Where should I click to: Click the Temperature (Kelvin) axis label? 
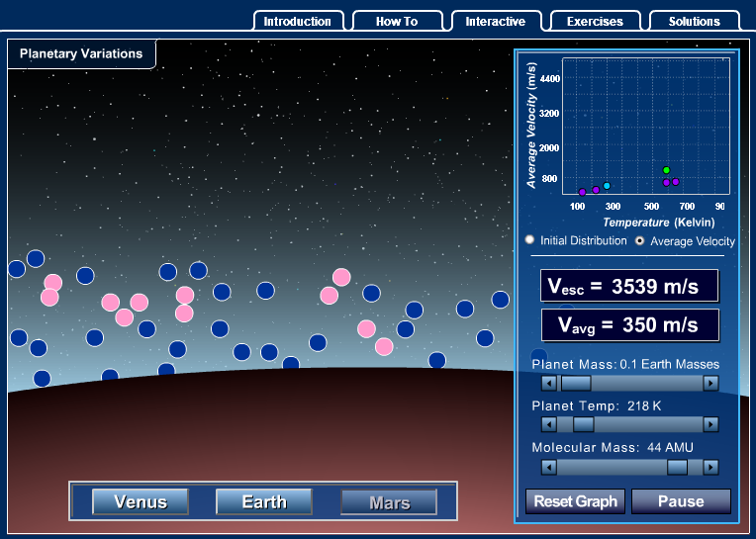click(x=659, y=223)
